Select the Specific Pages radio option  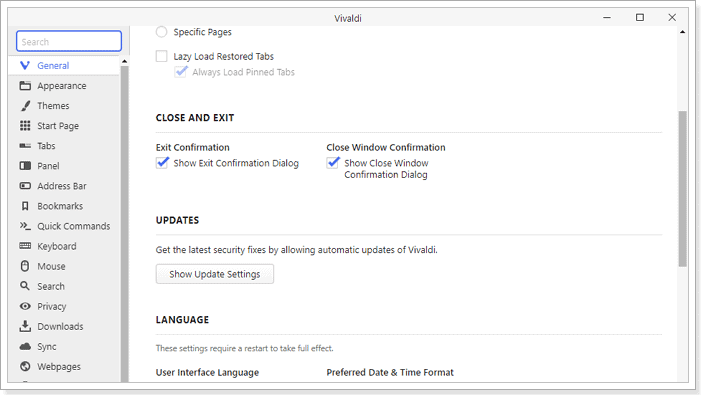click(161, 32)
